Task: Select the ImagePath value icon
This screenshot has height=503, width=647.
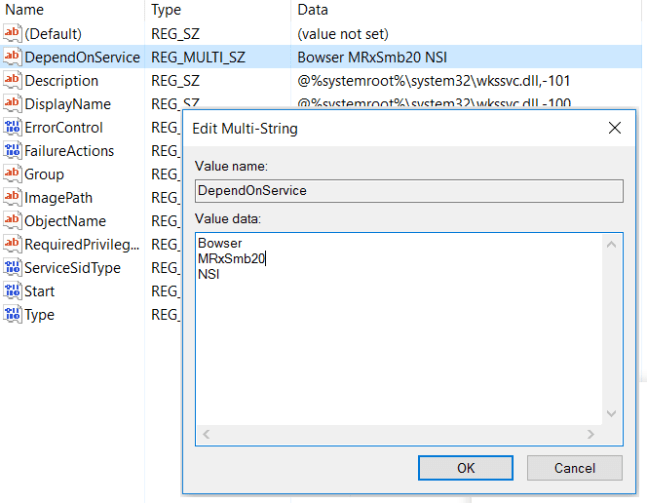Action: tap(12, 198)
